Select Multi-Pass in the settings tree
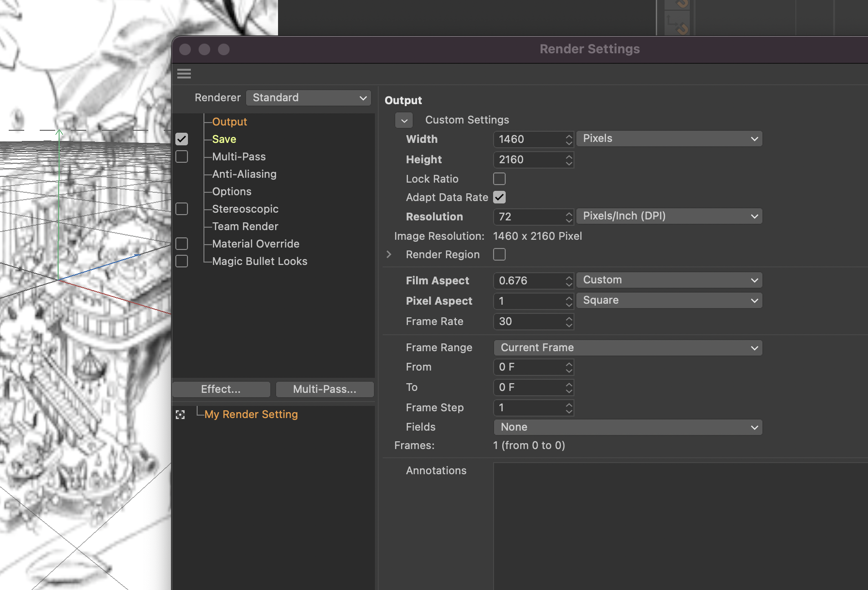 [239, 156]
